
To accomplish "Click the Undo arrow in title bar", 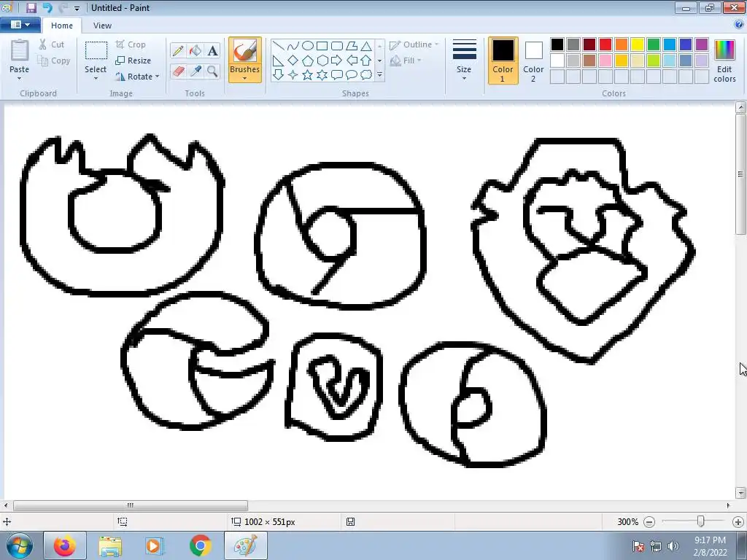I will point(47,7).
